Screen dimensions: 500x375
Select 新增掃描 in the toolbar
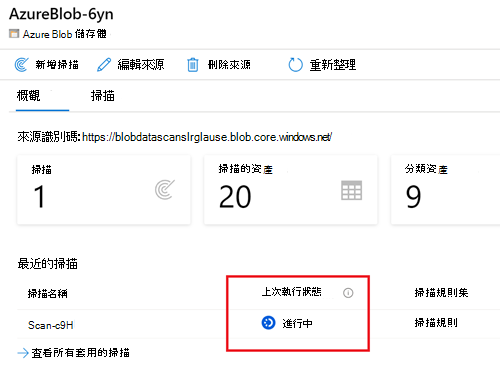tap(57, 65)
